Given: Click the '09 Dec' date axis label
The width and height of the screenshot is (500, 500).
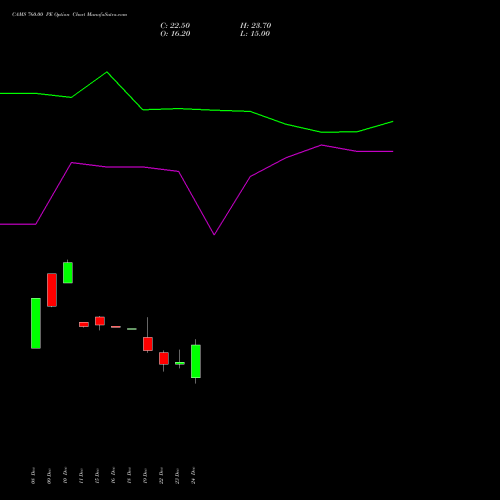Looking at the screenshot, I should pos(49,476).
